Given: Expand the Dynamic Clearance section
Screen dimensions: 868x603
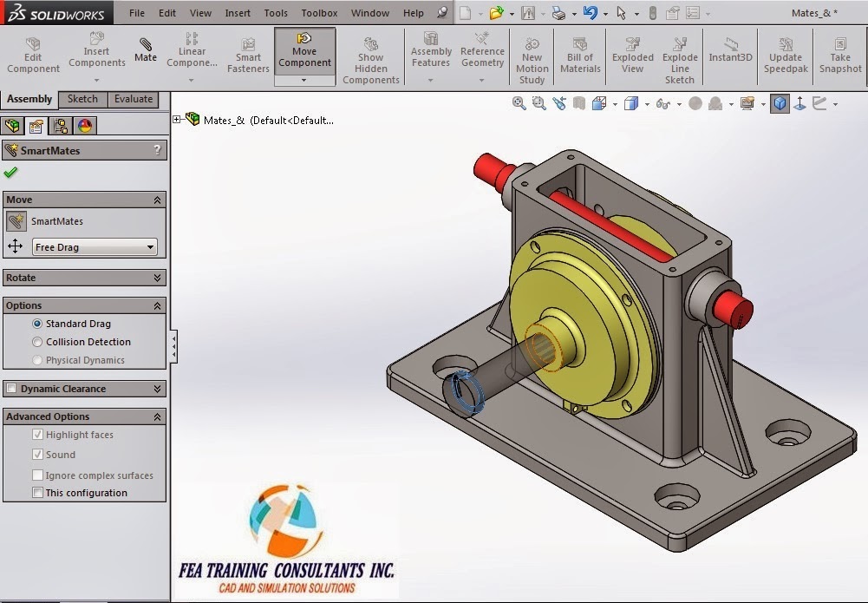Looking at the screenshot, I should [157, 389].
